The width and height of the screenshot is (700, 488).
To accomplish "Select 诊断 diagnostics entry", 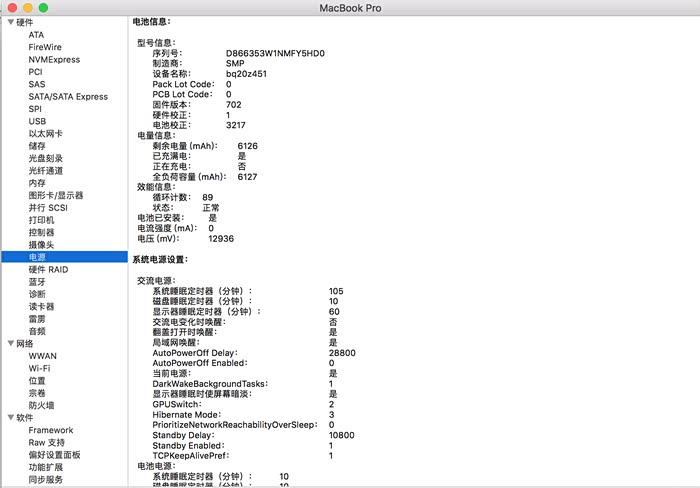I will [37, 294].
